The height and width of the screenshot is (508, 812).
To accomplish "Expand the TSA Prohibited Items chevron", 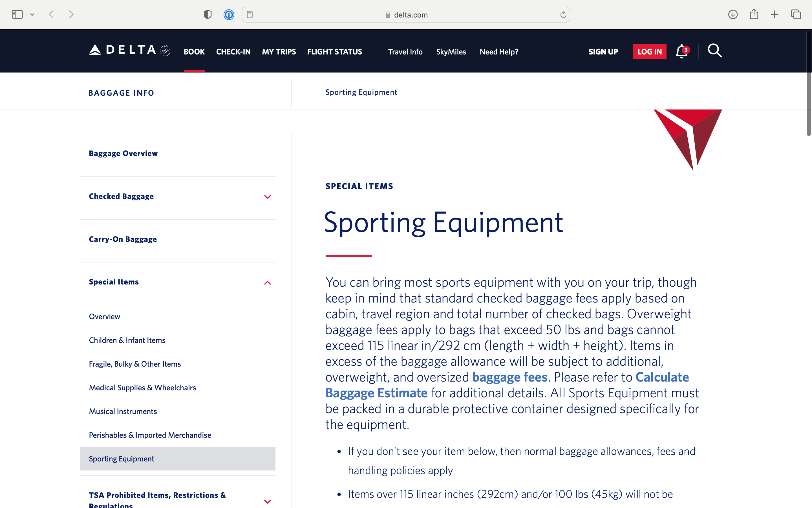I will (x=267, y=502).
